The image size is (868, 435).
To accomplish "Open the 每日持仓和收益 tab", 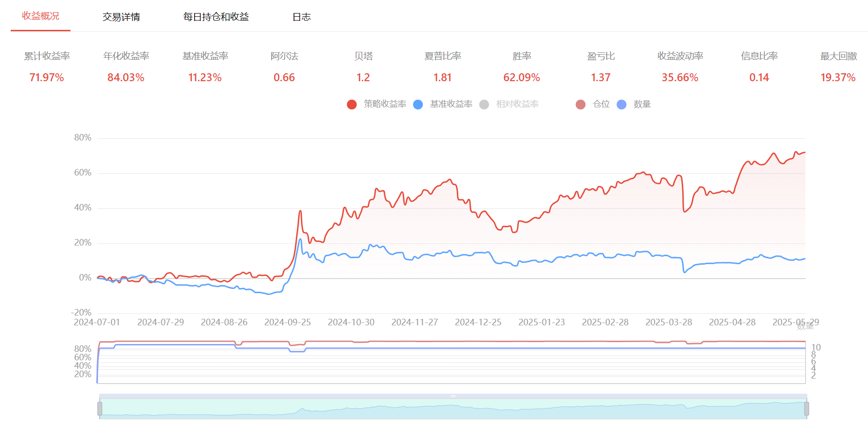I will point(216,17).
